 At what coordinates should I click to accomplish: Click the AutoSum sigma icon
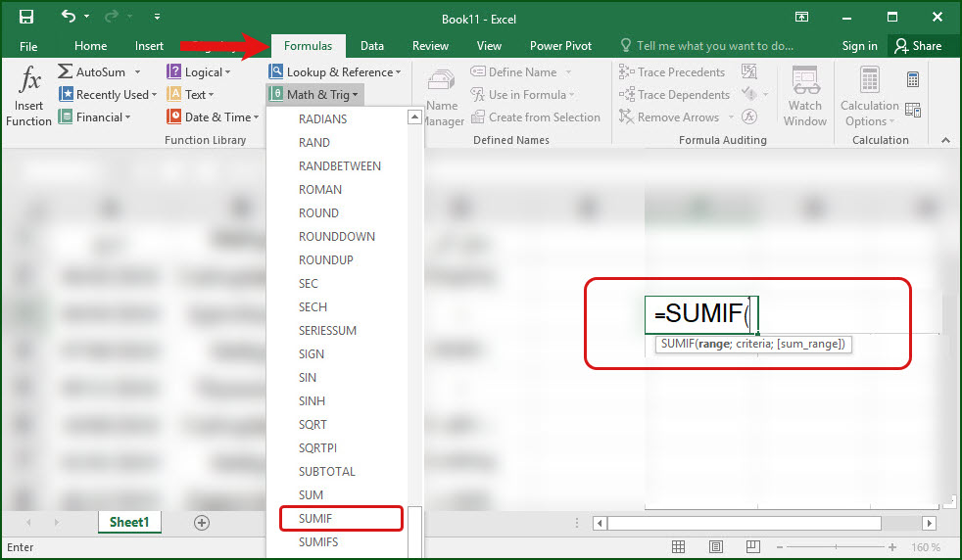(65, 71)
